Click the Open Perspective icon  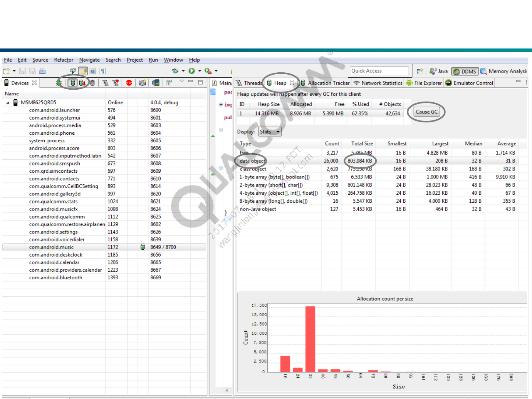pos(420,71)
